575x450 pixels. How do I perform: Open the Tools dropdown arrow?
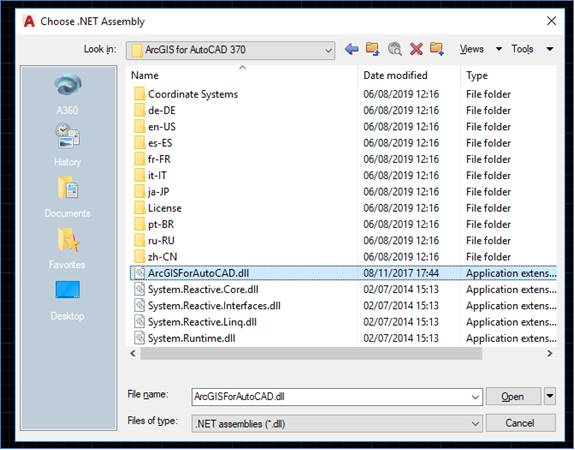[550, 49]
